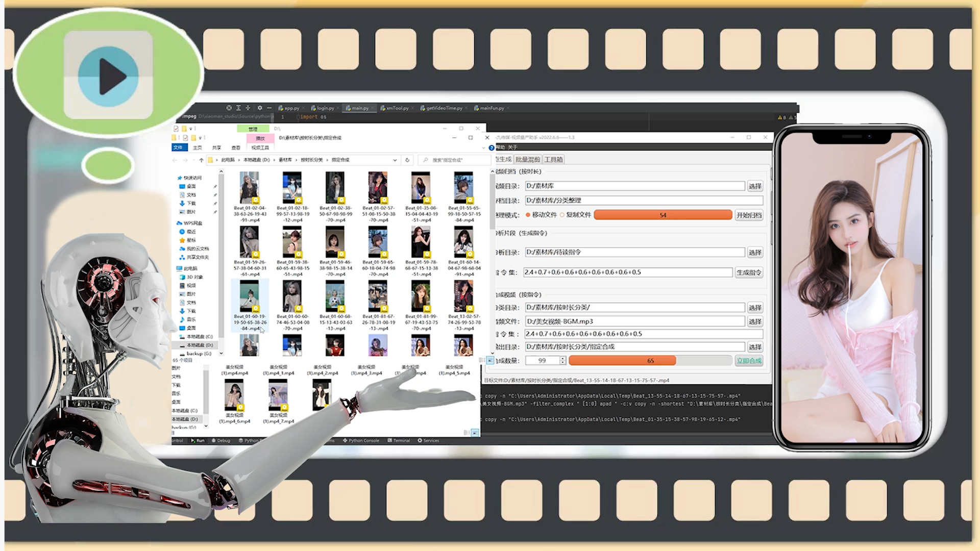The width and height of the screenshot is (980, 551).
Task: Click the properties icon in the front Explorer quick access toolbar
Action: [x=185, y=138]
